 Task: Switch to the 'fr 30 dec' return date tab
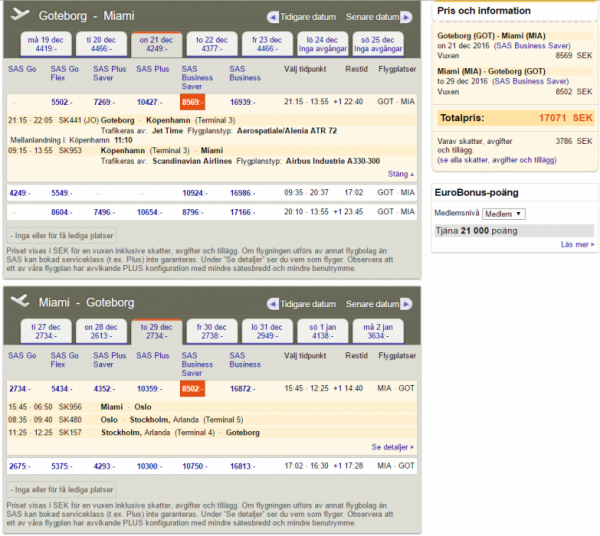(211, 332)
